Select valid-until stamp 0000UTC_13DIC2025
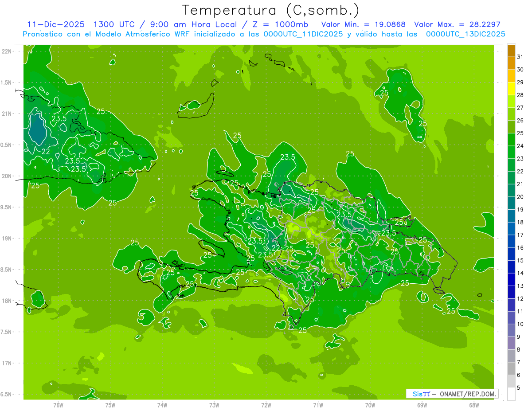The image size is (532, 411). click(465, 34)
